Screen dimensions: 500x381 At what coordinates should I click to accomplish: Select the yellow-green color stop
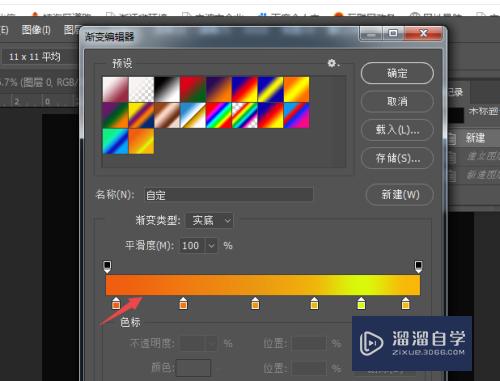tap(361, 303)
